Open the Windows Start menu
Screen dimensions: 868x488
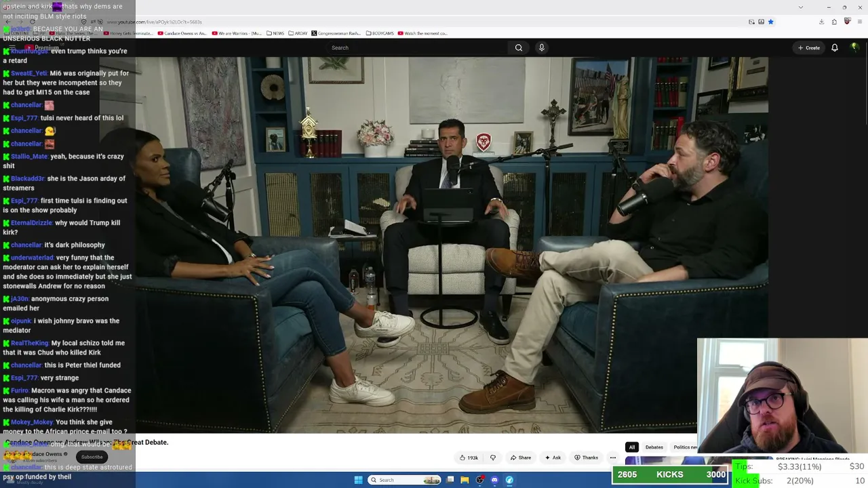coord(358,480)
